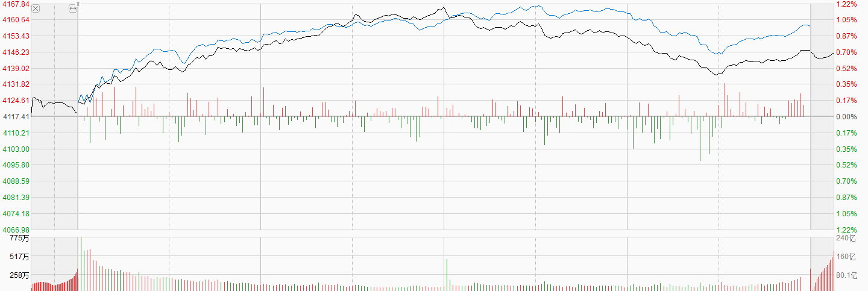Select the green 0.52% percentage label
This screenshot has width=868, height=291.
click(x=846, y=165)
